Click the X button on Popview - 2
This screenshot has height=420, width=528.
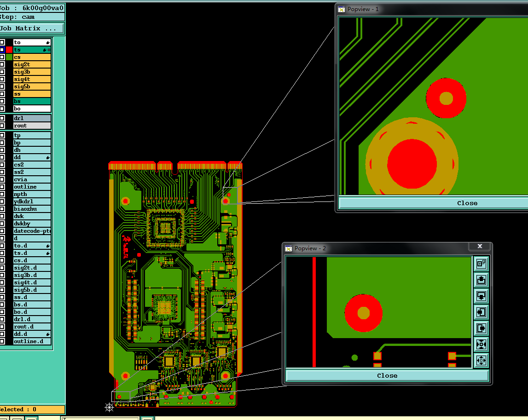click(x=480, y=247)
